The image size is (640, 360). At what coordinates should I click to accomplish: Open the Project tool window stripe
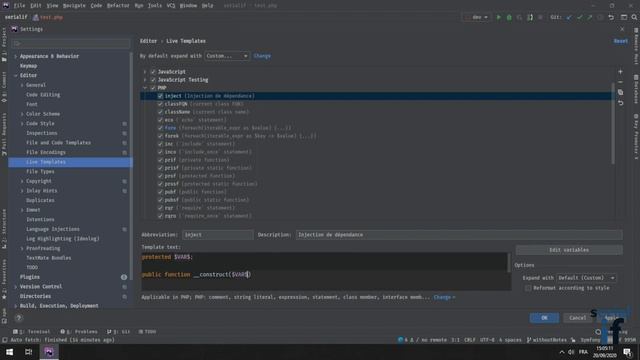4,45
